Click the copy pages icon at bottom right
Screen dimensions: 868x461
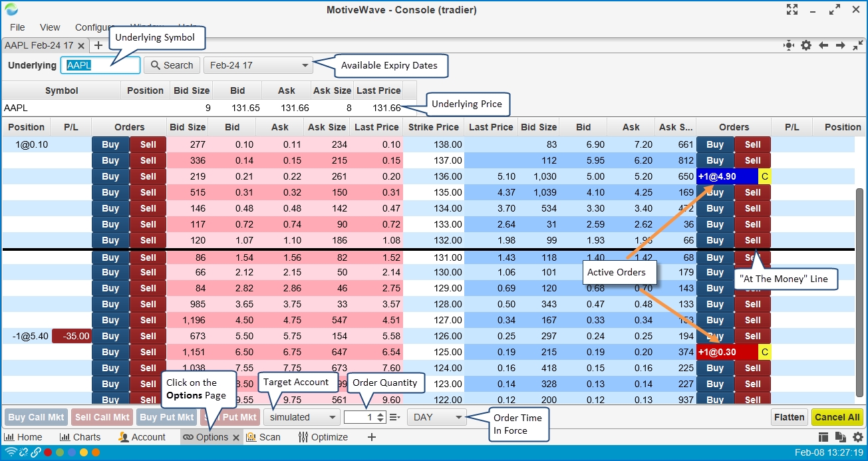(840, 437)
